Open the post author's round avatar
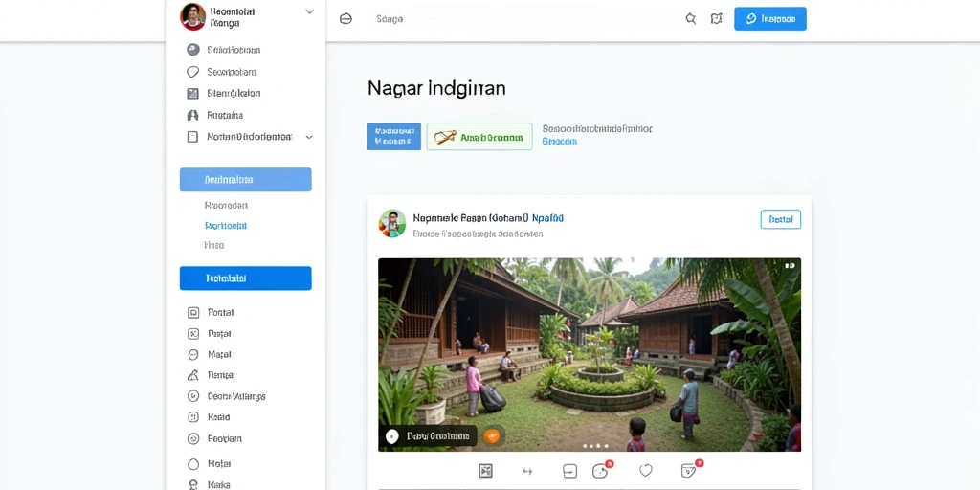The image size is (980, 490). pyautogui.click(x=392, y=223)
